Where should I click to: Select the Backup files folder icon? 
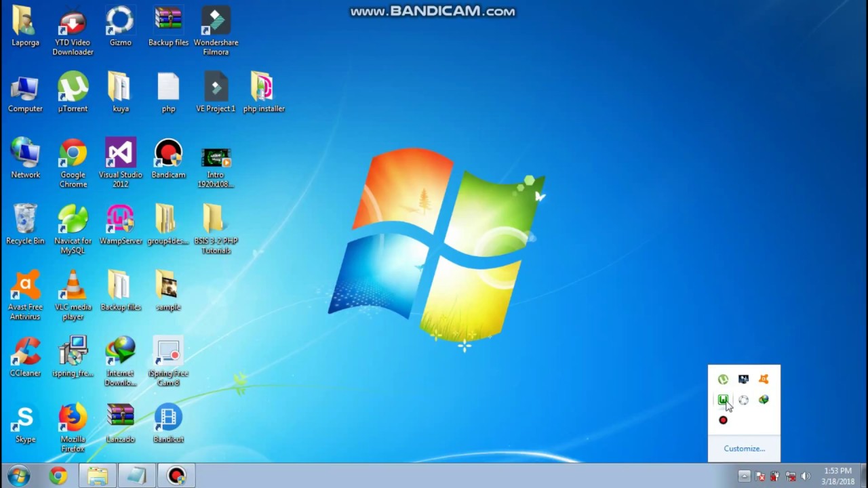click(120, 291)
